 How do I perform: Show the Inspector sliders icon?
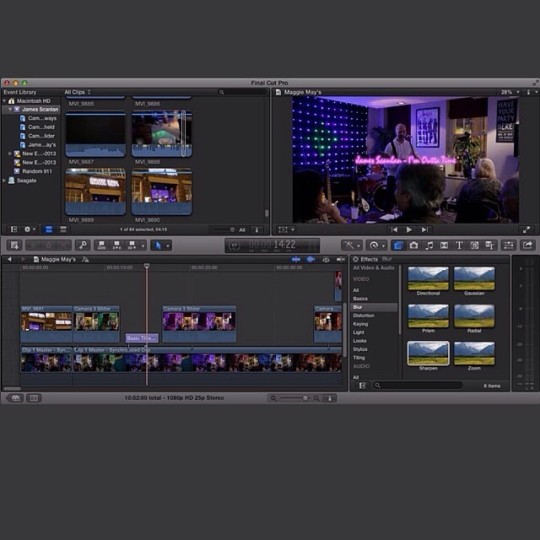(509, 245)
